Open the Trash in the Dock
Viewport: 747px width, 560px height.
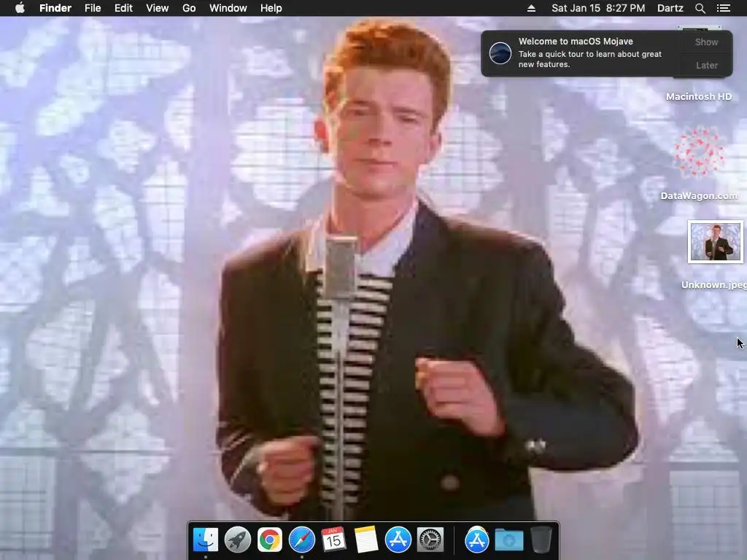tap(541, 540)
